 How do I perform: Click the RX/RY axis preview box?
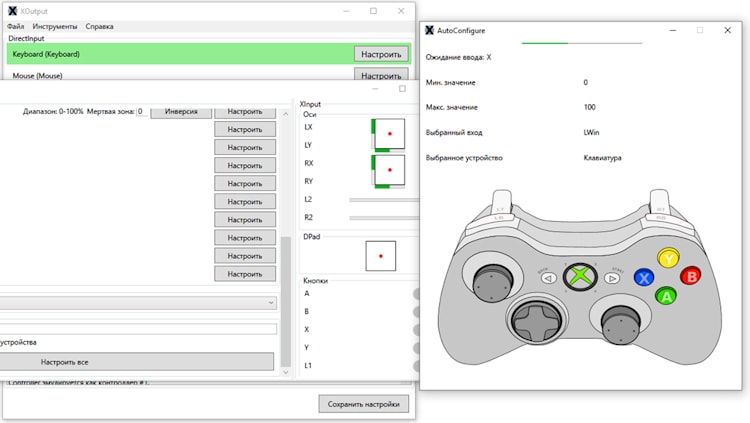[x=388, y=171]
